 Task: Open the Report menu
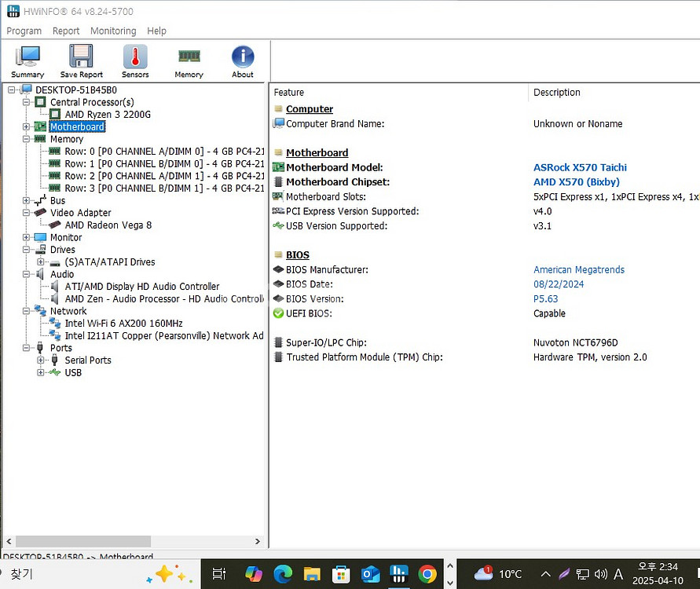66,31
